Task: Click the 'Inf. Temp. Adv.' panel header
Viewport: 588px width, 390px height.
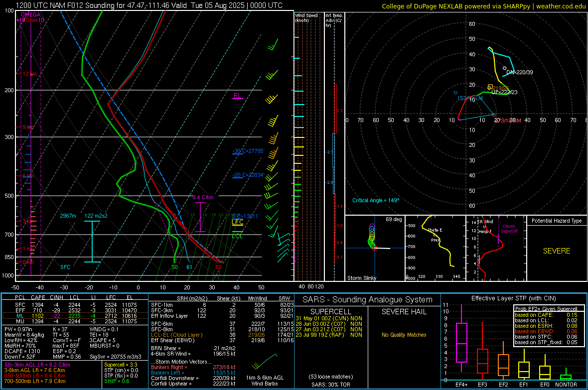Action: click(334, 20)
